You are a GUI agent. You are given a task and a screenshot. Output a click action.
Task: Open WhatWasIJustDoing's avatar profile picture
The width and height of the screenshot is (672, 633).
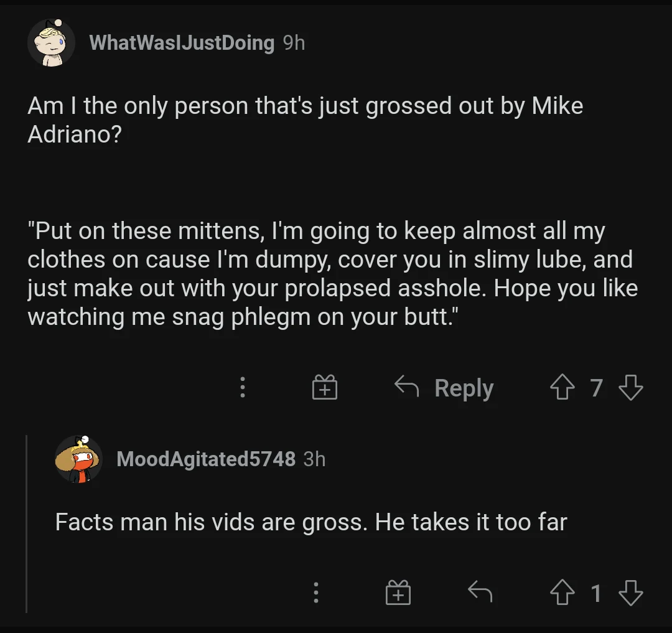(x=51, y=43)
